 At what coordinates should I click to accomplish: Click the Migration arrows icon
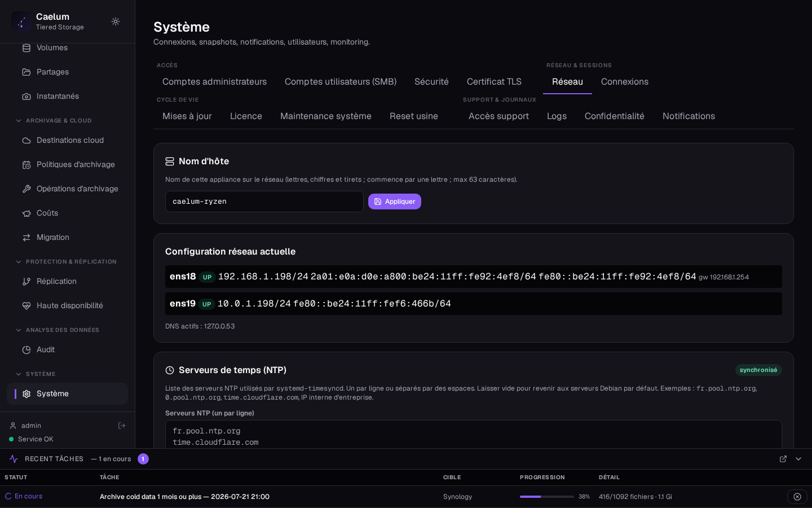point(27,238)
